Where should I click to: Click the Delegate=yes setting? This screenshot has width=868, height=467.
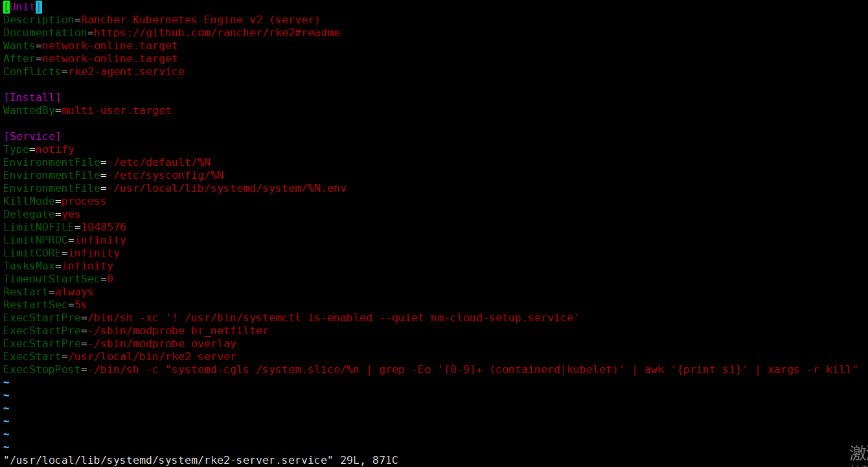tap(42, 214)
